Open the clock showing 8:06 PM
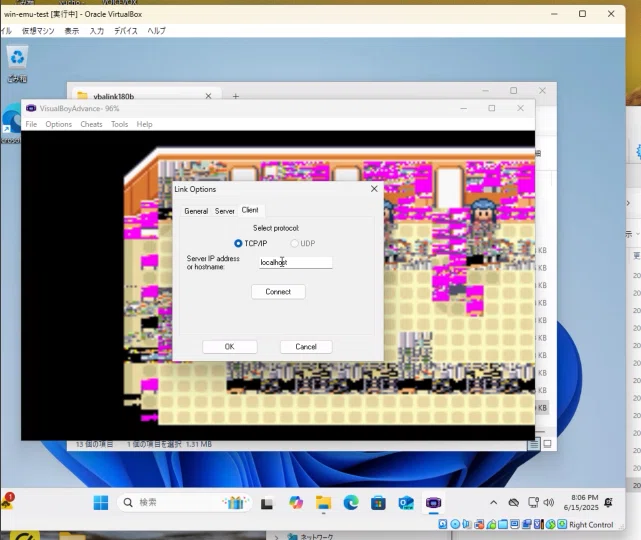This screenshot has height=540, width=641. [x=581, y=502]
